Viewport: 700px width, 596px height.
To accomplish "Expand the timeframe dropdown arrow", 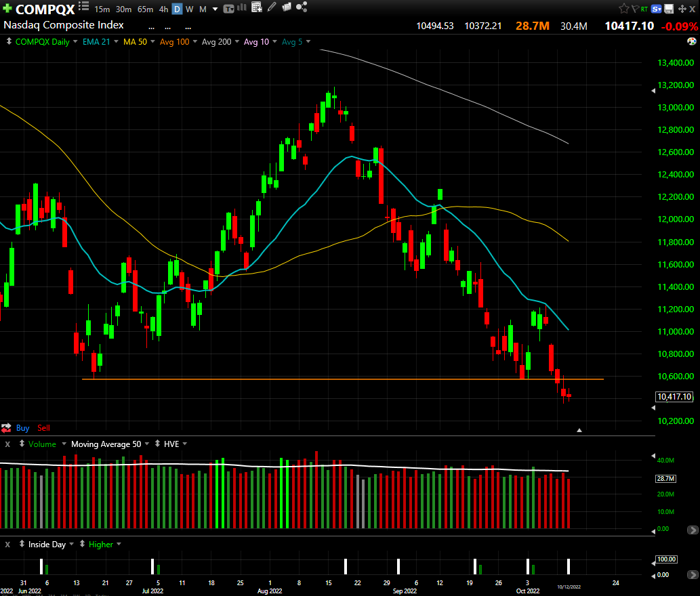I will 215,9.
